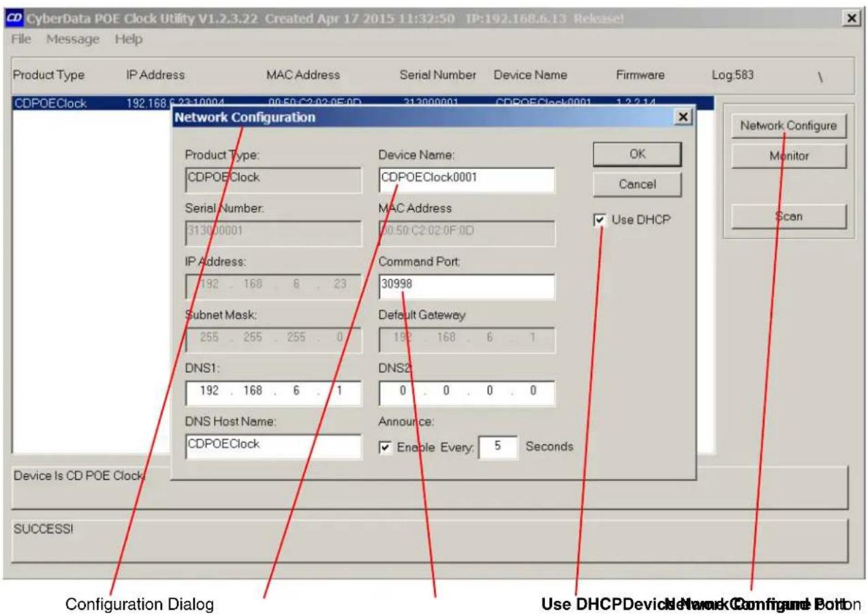Click the disabled Subnet Mask field

click(273, 339)
